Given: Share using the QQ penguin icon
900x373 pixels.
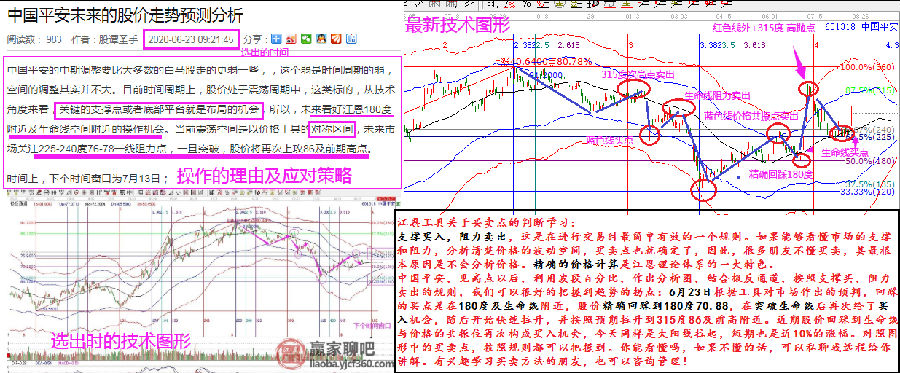Looking at the screenshot, I should pos(321,39).
